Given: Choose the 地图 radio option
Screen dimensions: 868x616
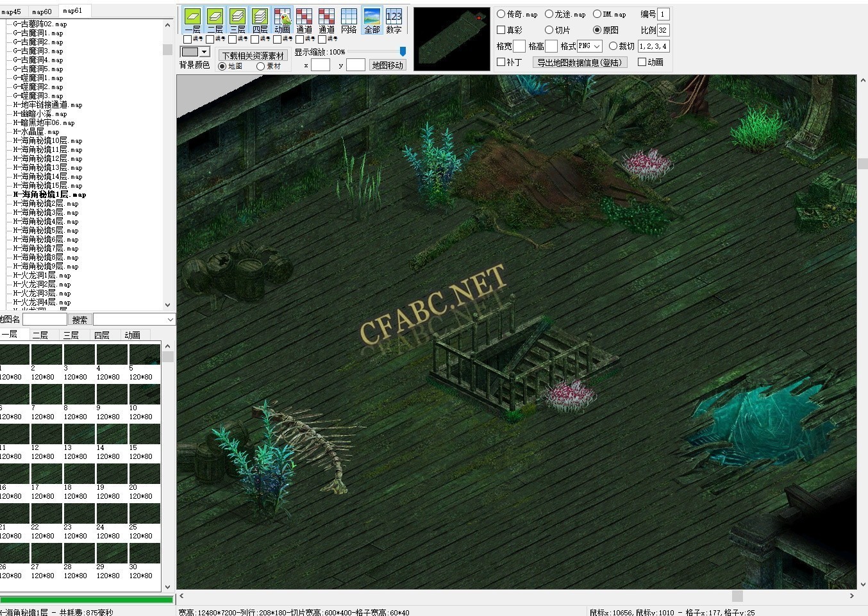Looking at the screenshot, I should [x=222, y=66].
